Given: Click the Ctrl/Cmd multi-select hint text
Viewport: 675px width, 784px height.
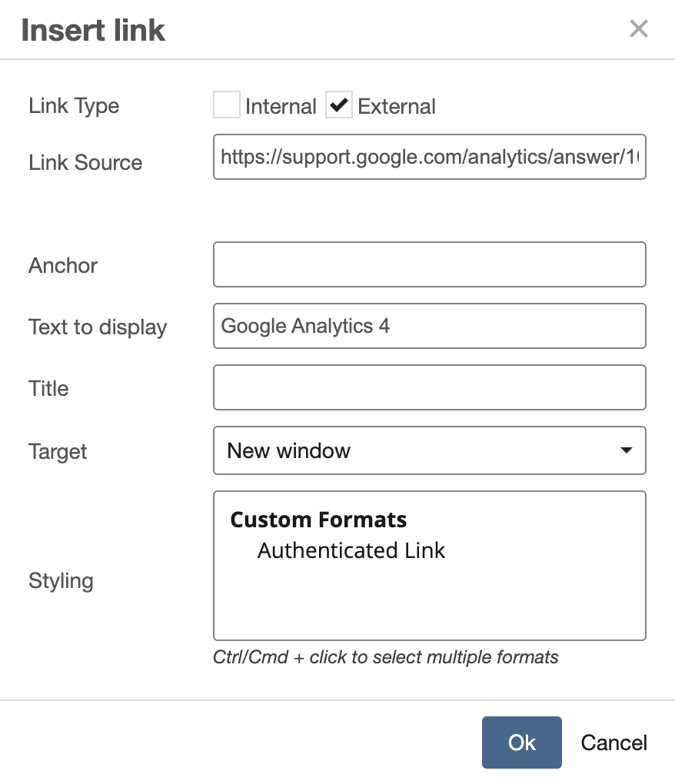Looking at the screenshot, I should (x=385, y=657).
